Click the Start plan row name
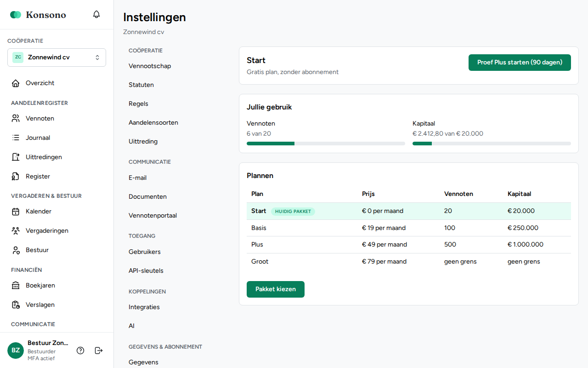The image size is (588, 368). (259, 211)
